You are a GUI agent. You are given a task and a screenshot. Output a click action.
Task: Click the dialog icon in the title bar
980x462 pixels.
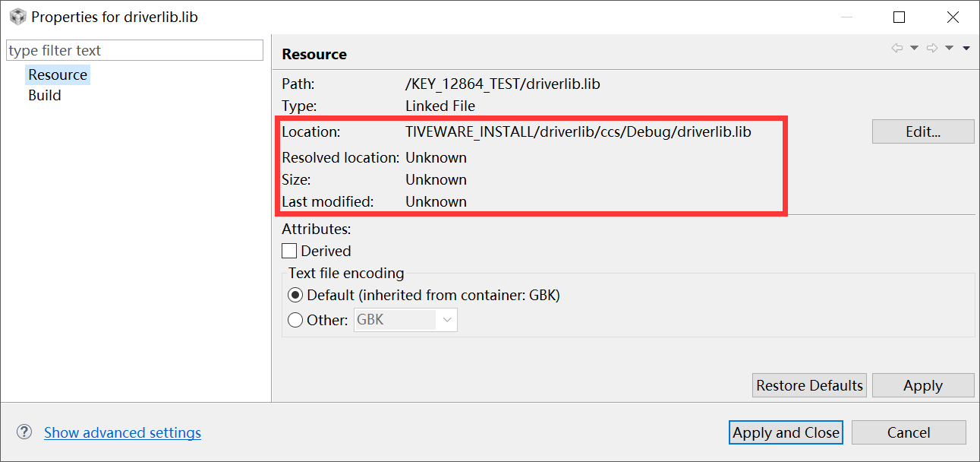tap(17, 15)
